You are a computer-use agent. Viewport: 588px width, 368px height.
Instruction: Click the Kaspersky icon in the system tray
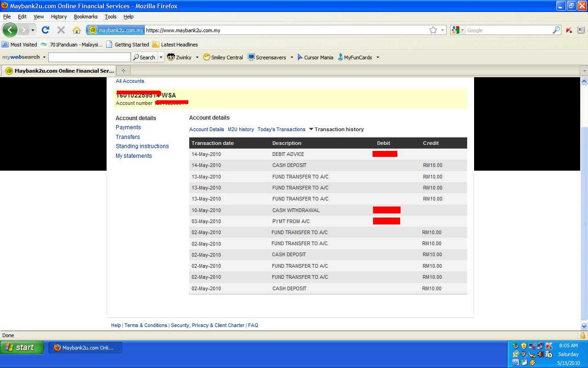click(549, 345)
